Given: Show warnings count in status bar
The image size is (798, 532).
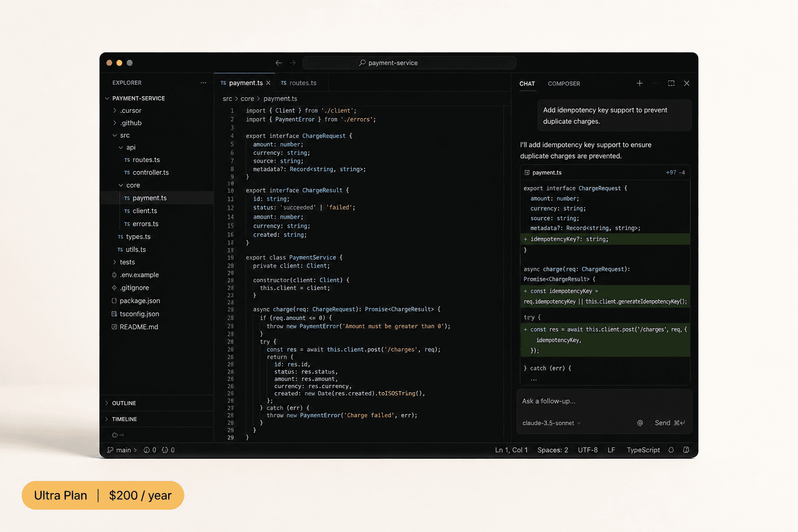Looking at the screenshot, I should (168, 450).
